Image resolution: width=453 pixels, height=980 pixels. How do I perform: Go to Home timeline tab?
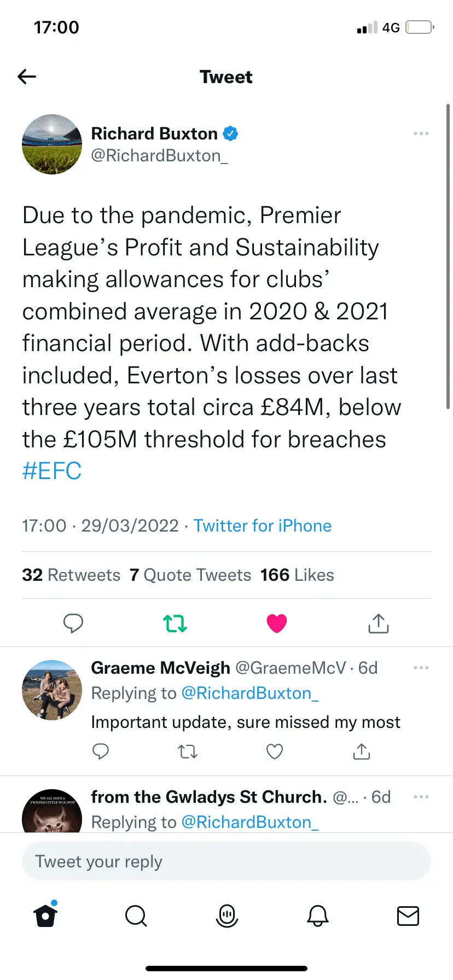pos(45,915)
